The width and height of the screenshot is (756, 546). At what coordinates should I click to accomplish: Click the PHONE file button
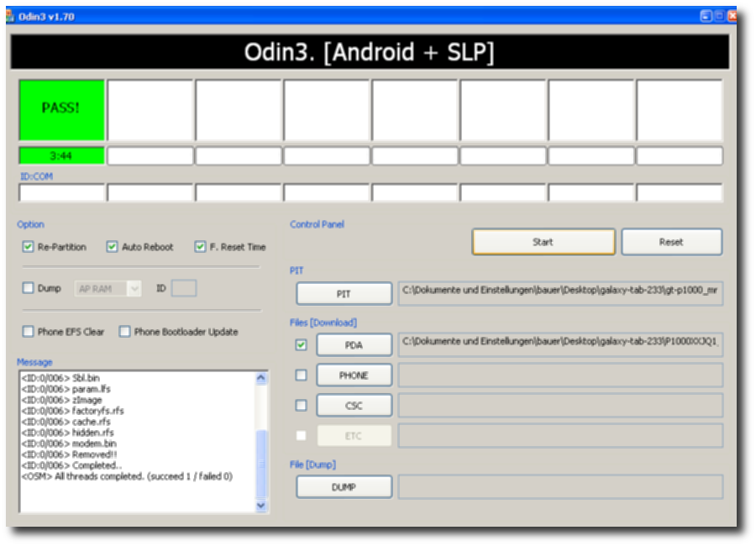[354, 375]
